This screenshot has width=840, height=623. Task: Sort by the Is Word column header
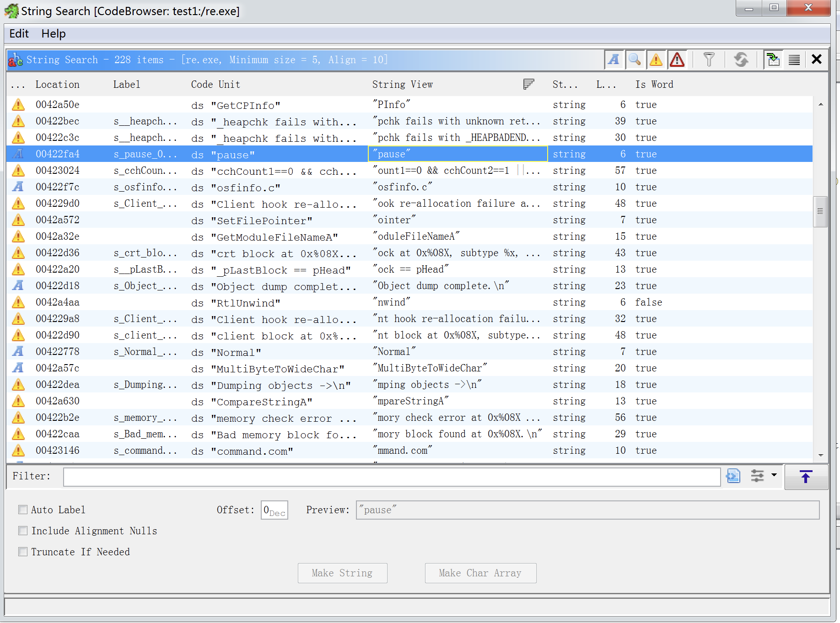click(x=654, y=85)
